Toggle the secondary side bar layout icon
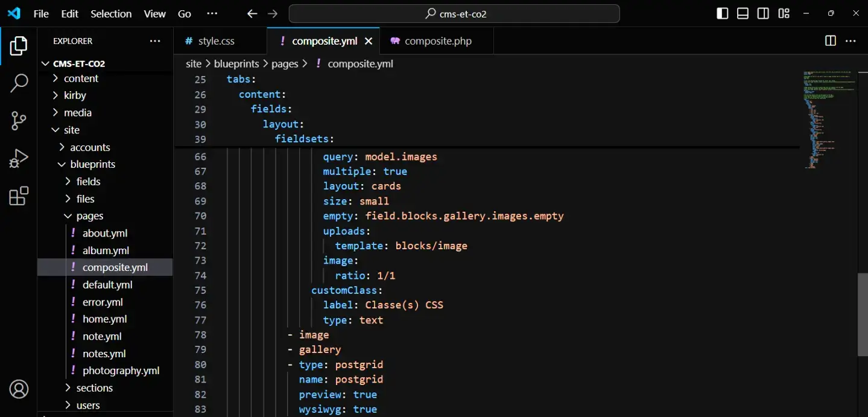The image size is (868, 417). tap(764, 13)
